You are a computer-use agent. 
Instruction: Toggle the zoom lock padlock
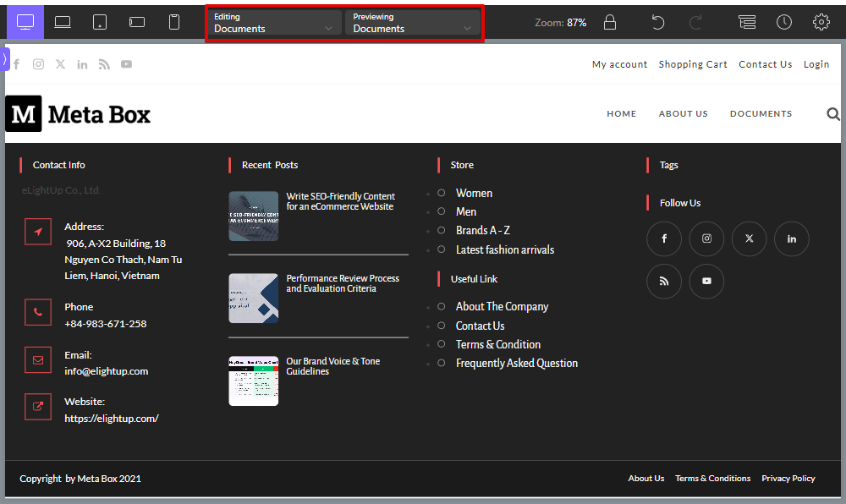click(610, 22)
